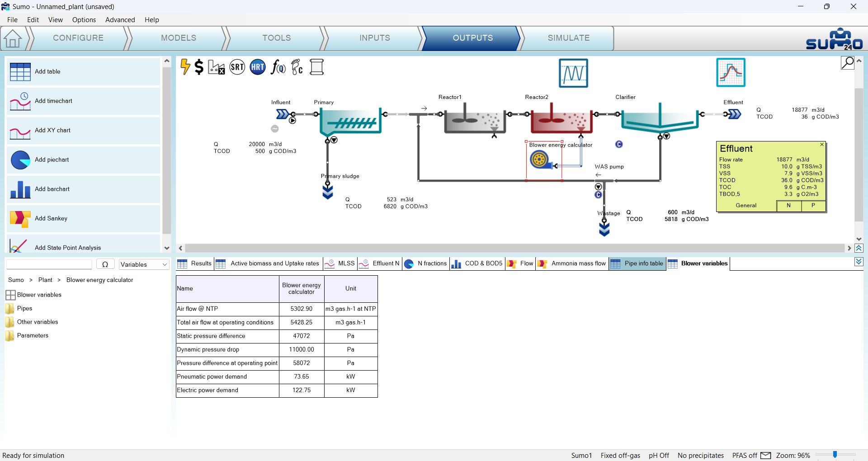Open the oscillating chart thumbnail icon
The height and width of the screenshot is (461, 868).
pos(573,73)
